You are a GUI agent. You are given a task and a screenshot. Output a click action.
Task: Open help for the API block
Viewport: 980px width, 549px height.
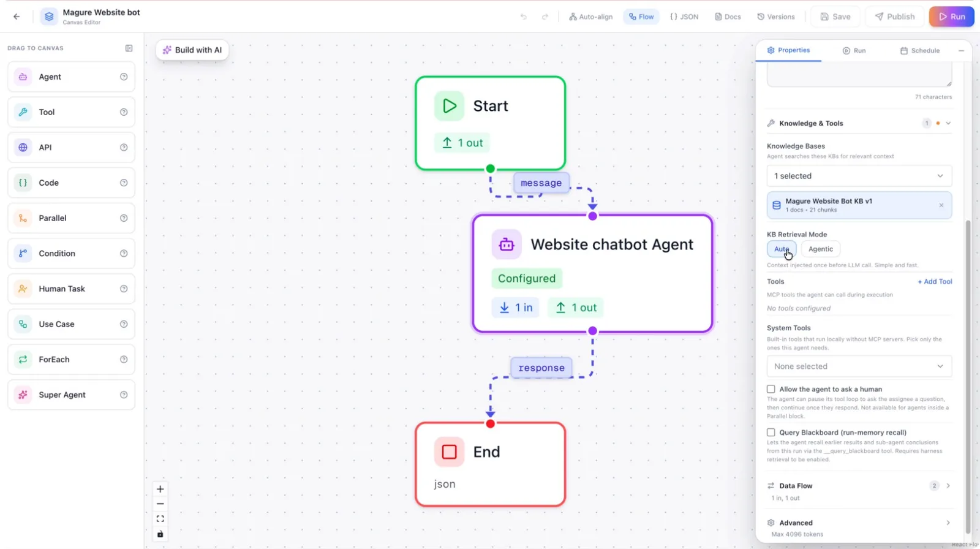124,147
